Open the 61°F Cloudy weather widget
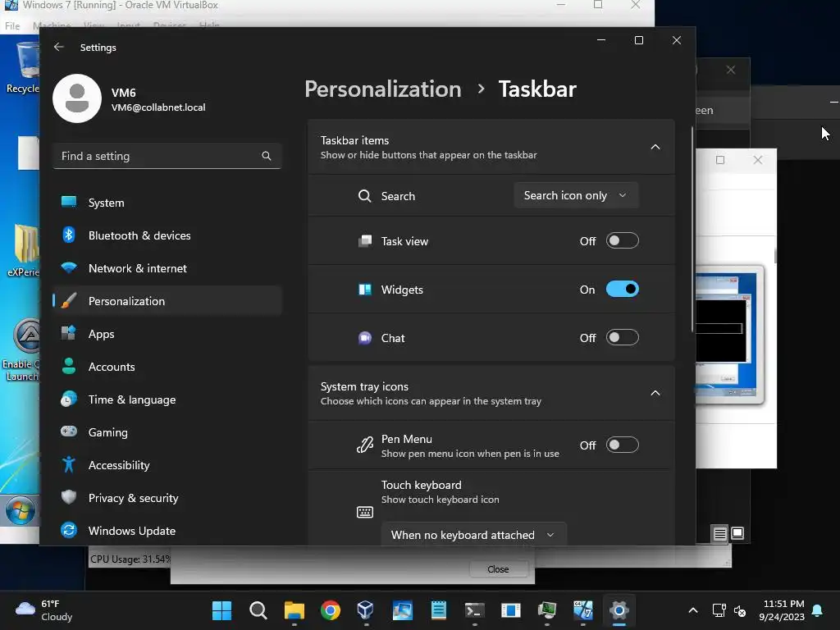The height and width of the screenshot is (630, 840). pyautogui.click(x=44, y=610)
